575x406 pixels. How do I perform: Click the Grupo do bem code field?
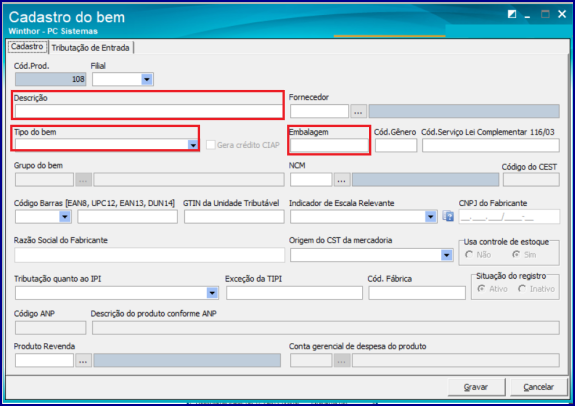[x=44, y=180]
